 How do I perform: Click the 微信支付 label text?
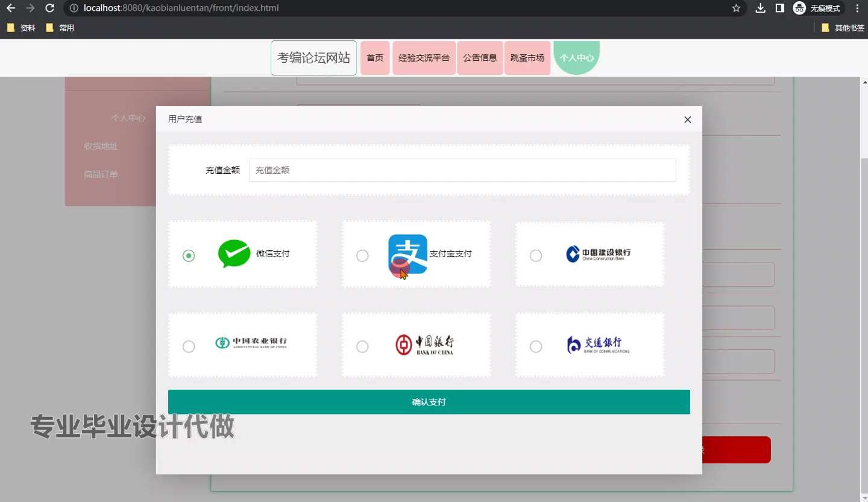coord(273,253)
